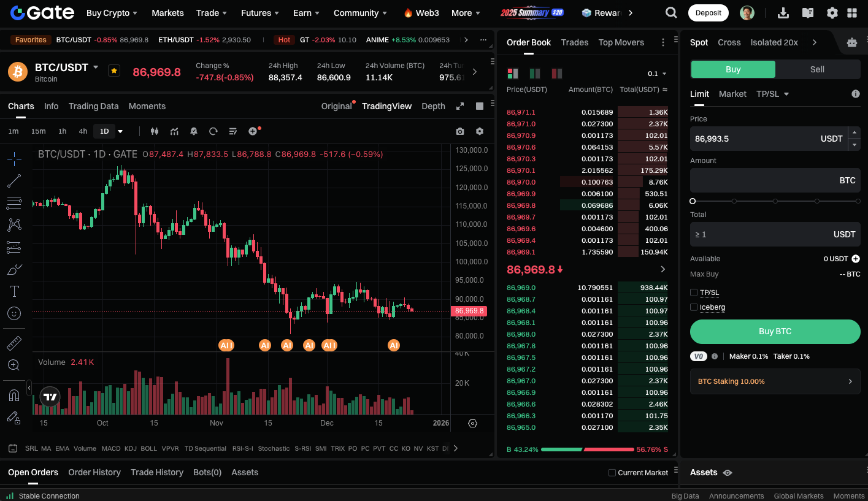Viewport: 868px width, 501px height.
Task: Click the lock drawings pencil icon
Action: click(x=14, y=418)
